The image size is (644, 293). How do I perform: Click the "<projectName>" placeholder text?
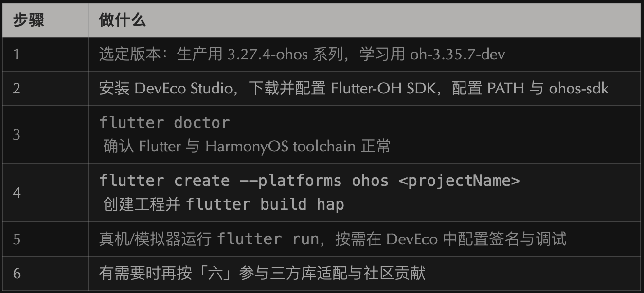pos(459,181)
